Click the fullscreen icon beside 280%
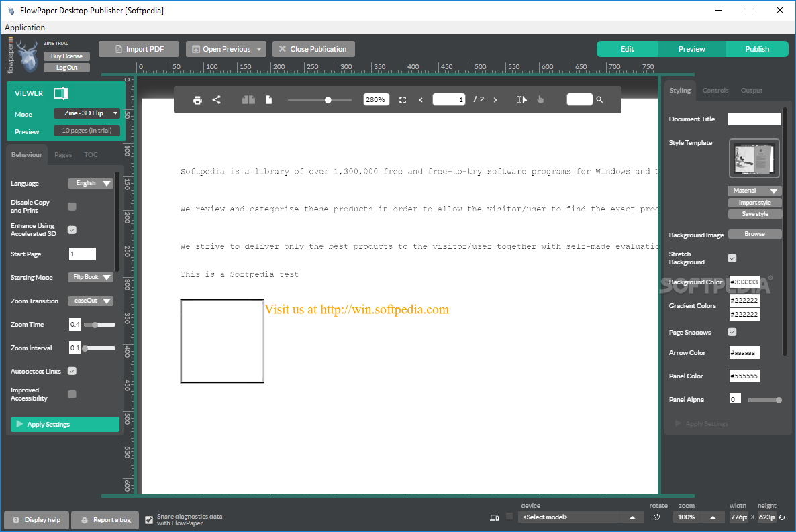The width and height of the screenshot is (796, 532). tap(403, 100)
